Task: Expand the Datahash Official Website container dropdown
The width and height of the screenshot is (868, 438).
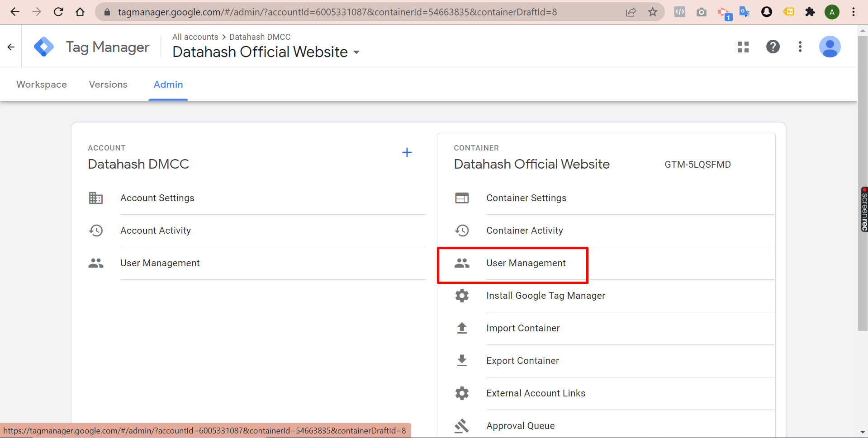Action: tap(356, 52)
